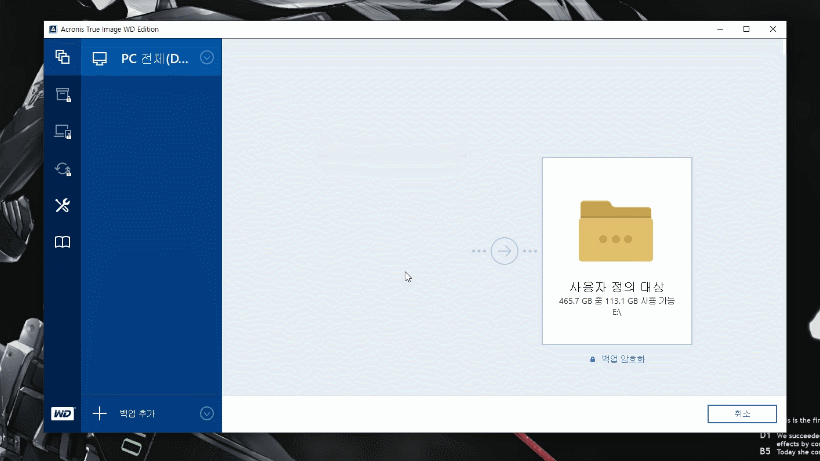The width and height of the screenshot is (820, 461).
Task: Open the Archive section icon
Action: point(63,95)
